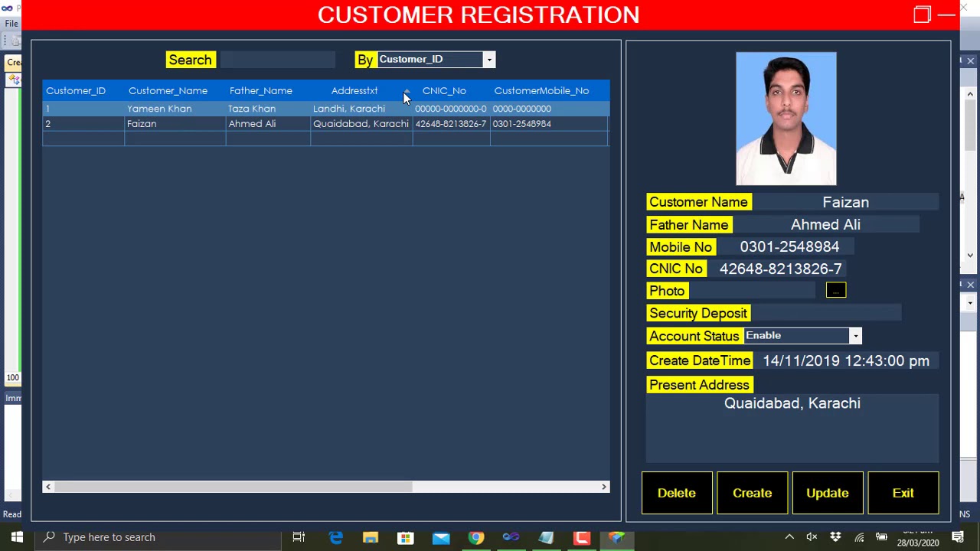Click the Quaidabad, Karachi grid cell

[x=361, y=124]
